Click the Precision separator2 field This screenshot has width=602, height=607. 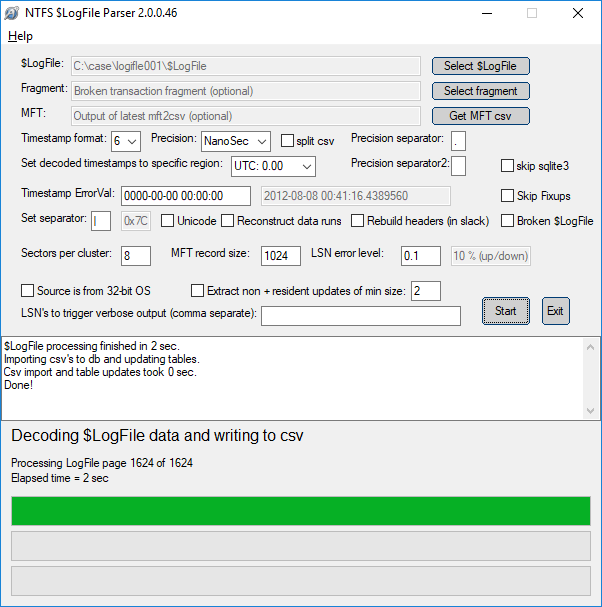coord(458,166)
